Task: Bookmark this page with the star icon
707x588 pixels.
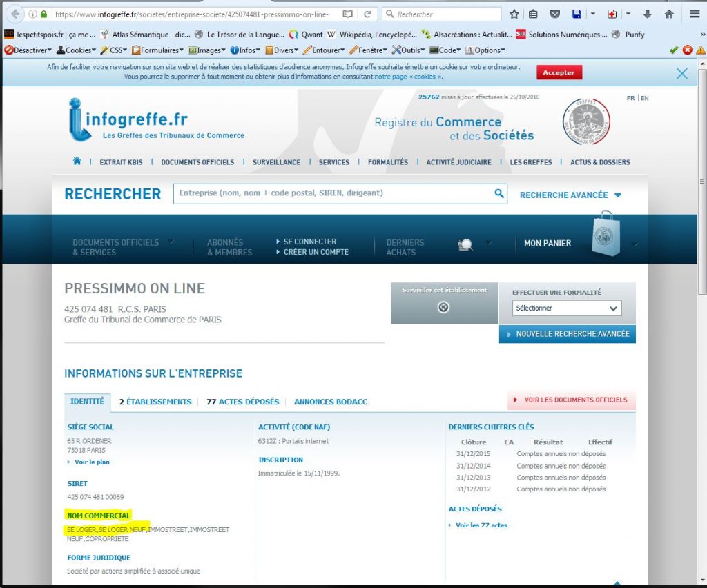Action: click(514, 14)
